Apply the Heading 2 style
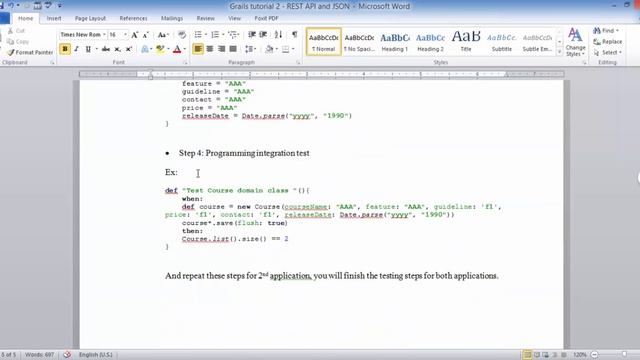This screenshot has width=640, height=360. 430,42
